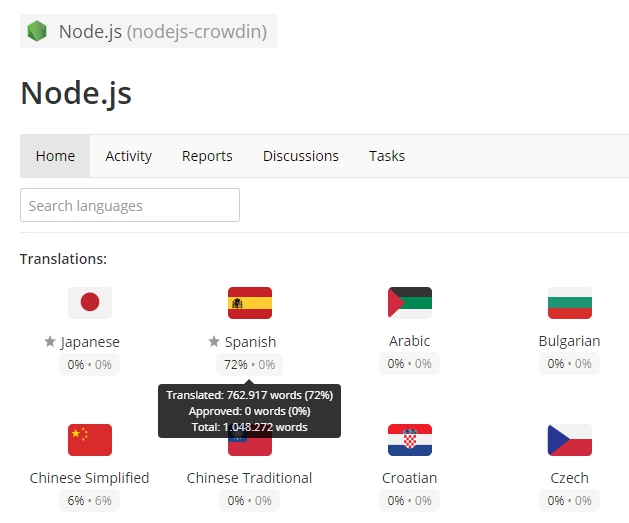The width and height of the screenshot is (629, 523).
Task: Open the Bulgarian flag icon
Action: click(570, 303)
